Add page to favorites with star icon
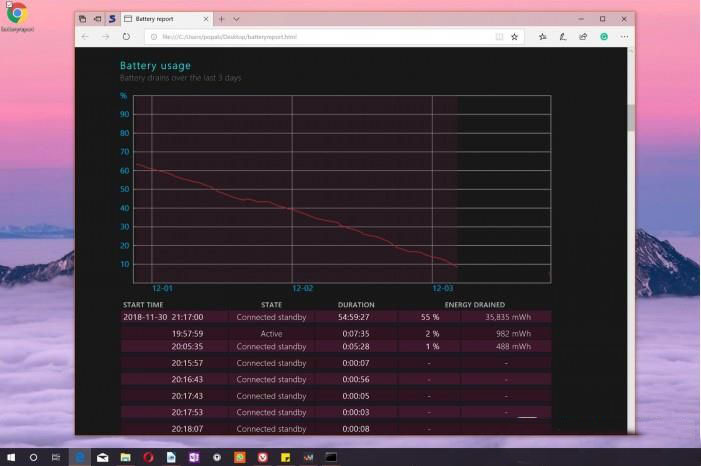The width and height of the screenshot is (701, 466). coord(515,36)
